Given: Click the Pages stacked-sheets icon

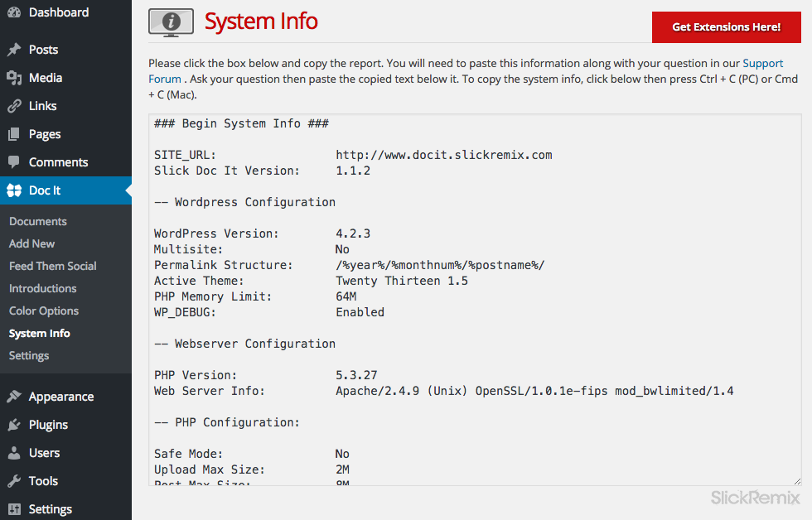Looking at the screenshot, I should click(x=14, y=134).
